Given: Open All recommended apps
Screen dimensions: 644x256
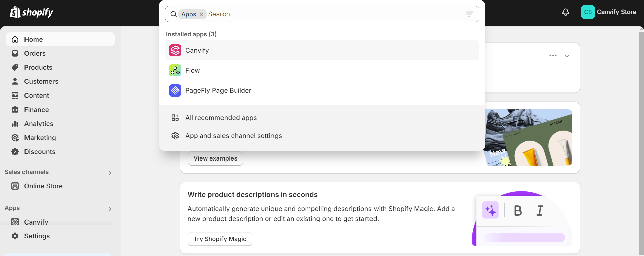Looking at the screenshot, I should click(x=322, y=118).
